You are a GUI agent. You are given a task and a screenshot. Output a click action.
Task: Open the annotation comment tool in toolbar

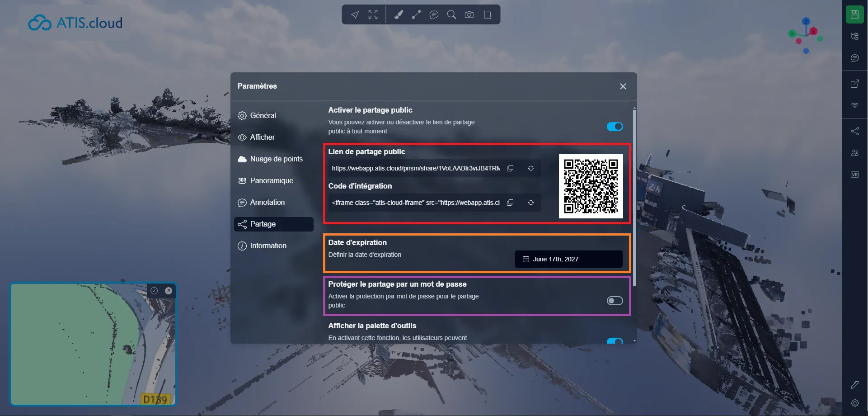(434, 15)
